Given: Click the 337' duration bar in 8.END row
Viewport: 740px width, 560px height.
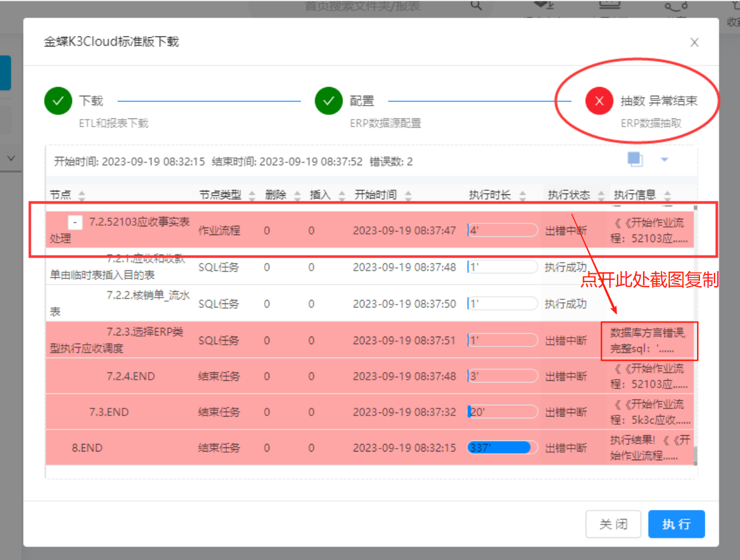Looking at the screenshot, I should click(x=503, y=447).
